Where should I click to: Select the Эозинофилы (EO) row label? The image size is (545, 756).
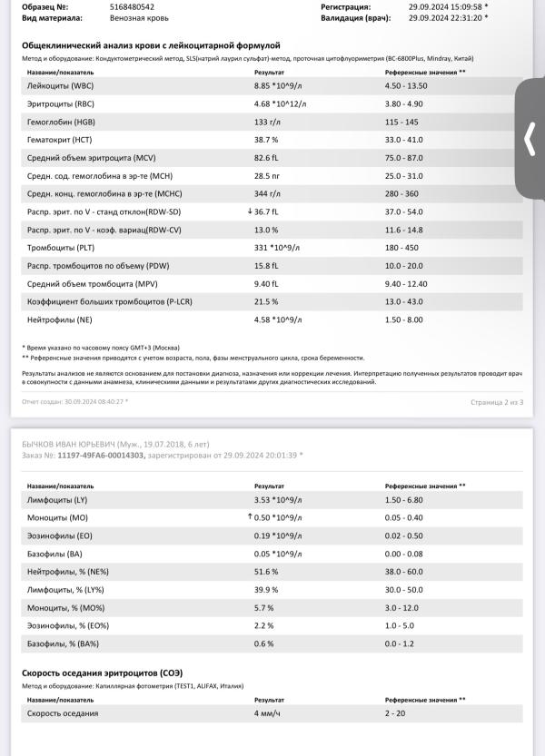coord(60,535)
